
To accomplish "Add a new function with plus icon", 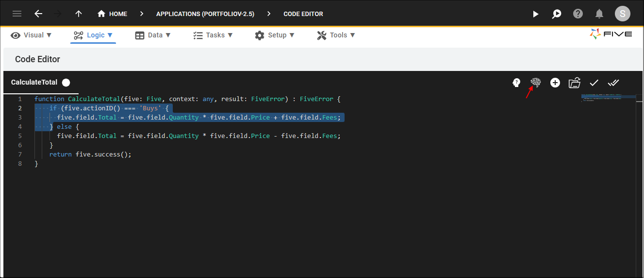I will 555,83.
